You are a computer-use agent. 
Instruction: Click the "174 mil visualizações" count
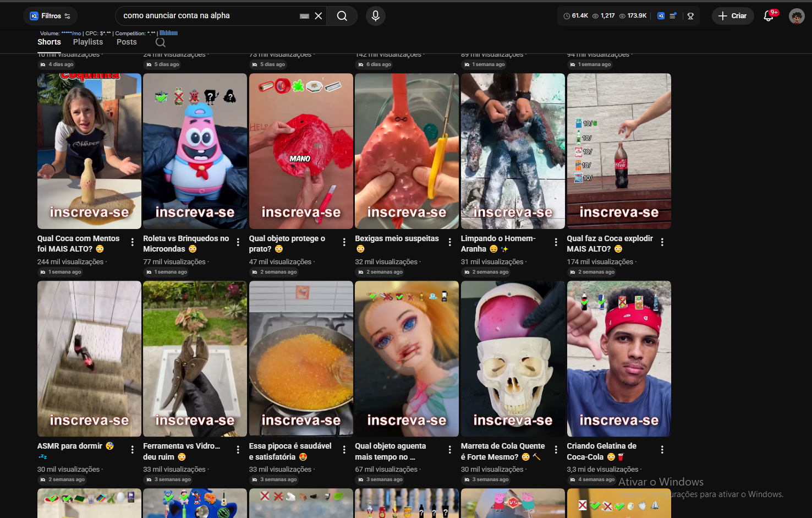point(600,262)
